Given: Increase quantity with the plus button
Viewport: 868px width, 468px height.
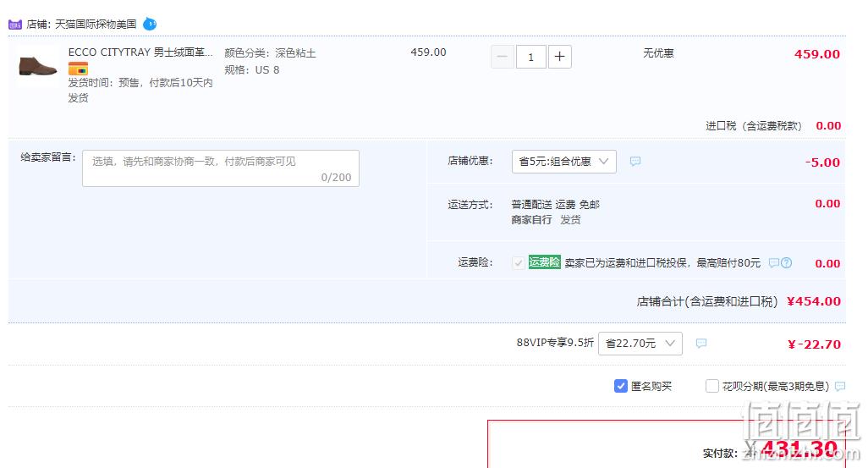Looking at the screenshot, I should point(560,57).
